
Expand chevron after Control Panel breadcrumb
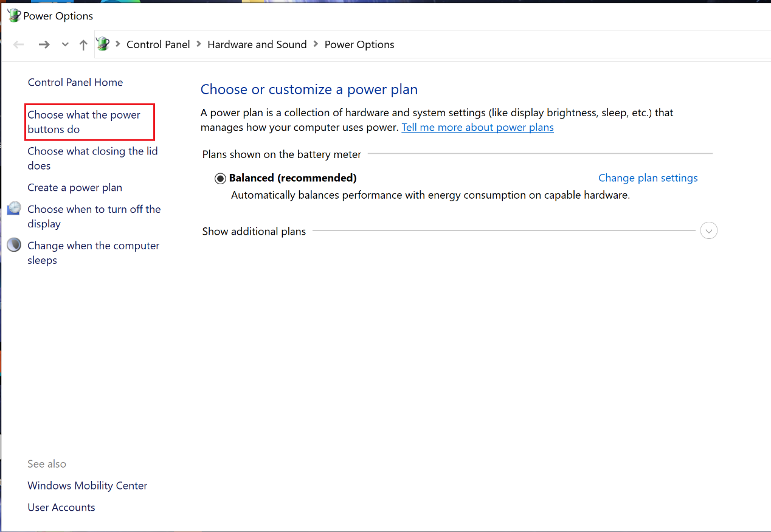(199, 44)
